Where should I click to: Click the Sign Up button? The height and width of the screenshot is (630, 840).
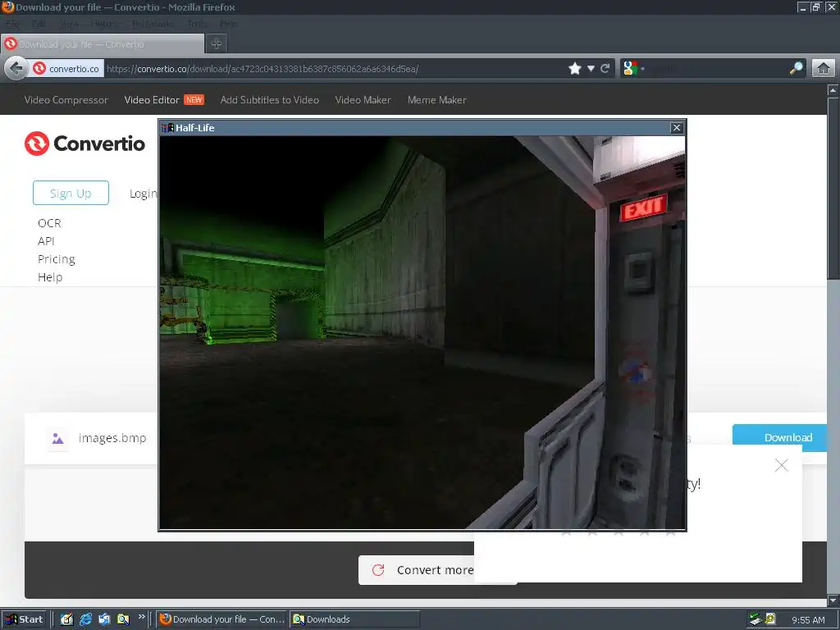[71, 193]
